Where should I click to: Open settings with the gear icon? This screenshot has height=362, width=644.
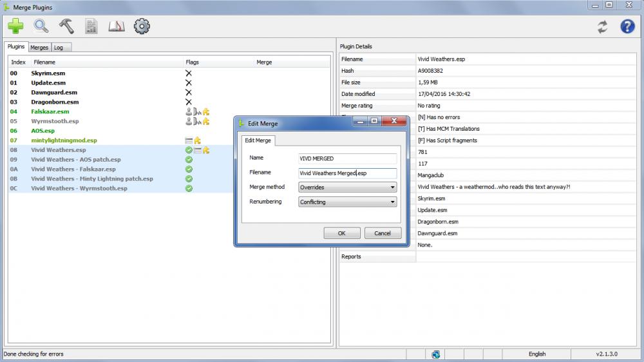tap(142, 26)
